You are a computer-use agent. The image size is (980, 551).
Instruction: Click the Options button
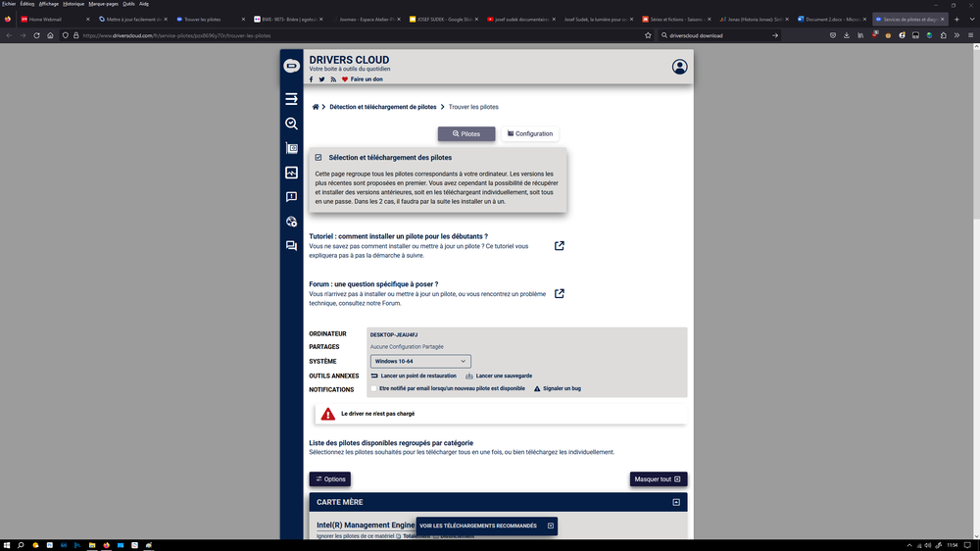tap(329, 479)
